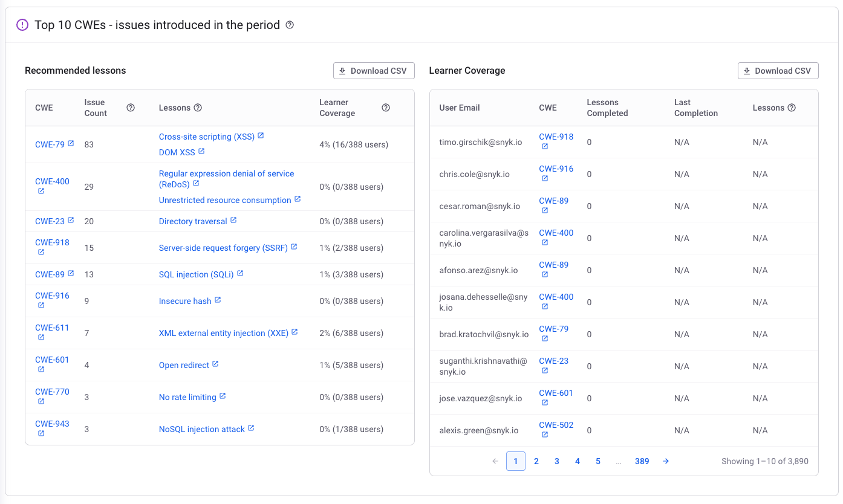
Task: Download CSV for Recommended lessons
Action: point(374,71)
